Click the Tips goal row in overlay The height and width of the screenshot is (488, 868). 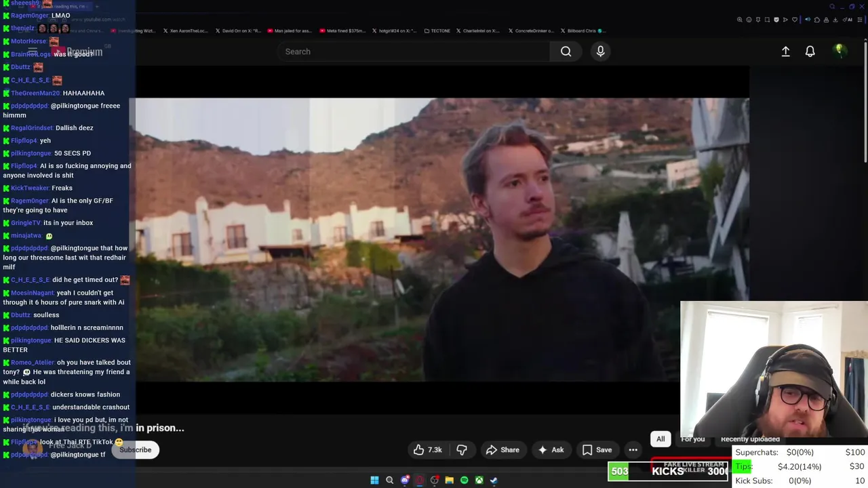click(800, 466)
